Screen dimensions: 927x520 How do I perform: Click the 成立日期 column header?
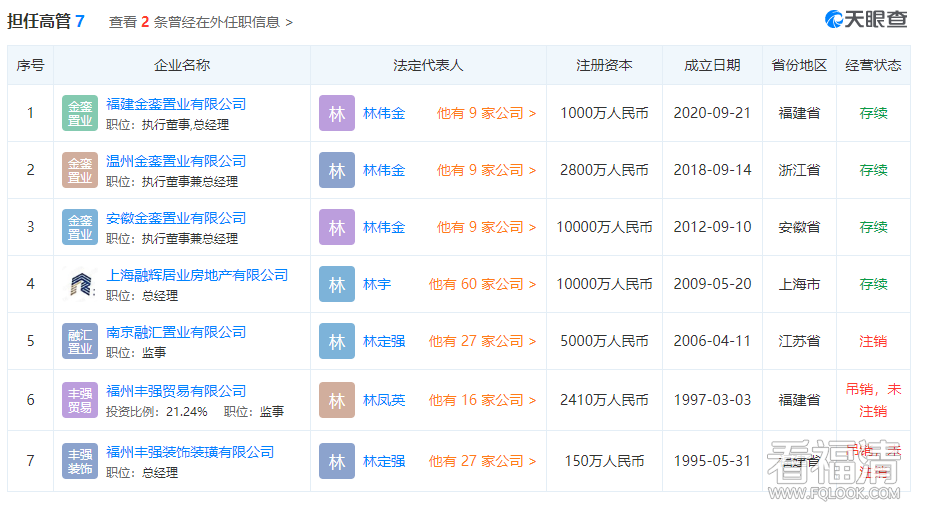coord(712,65)
